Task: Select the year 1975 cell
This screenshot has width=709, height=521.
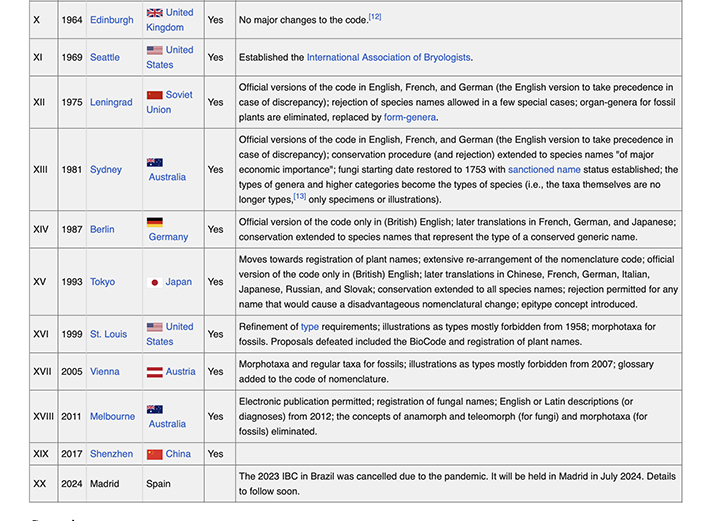Action: click(72, 102)
